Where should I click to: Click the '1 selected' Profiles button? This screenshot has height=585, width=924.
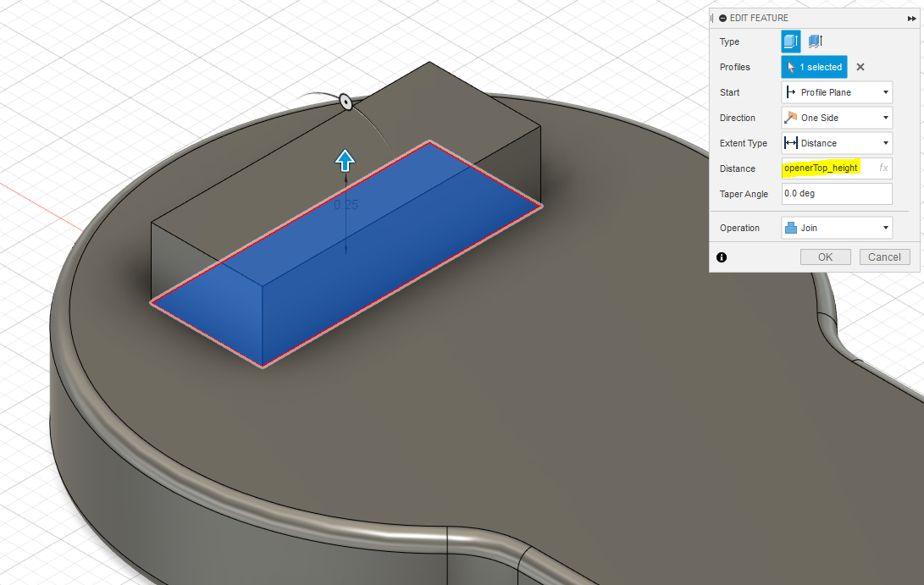[x=814, y=67]
